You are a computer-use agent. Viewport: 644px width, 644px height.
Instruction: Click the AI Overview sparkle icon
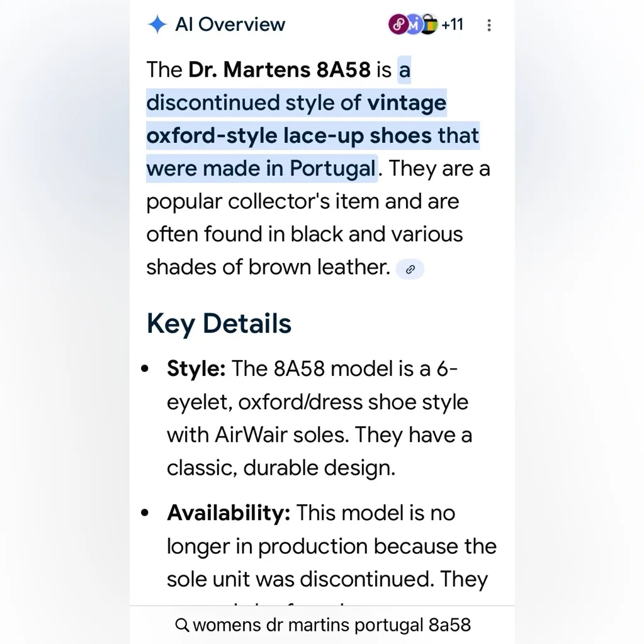coord(157,25)
